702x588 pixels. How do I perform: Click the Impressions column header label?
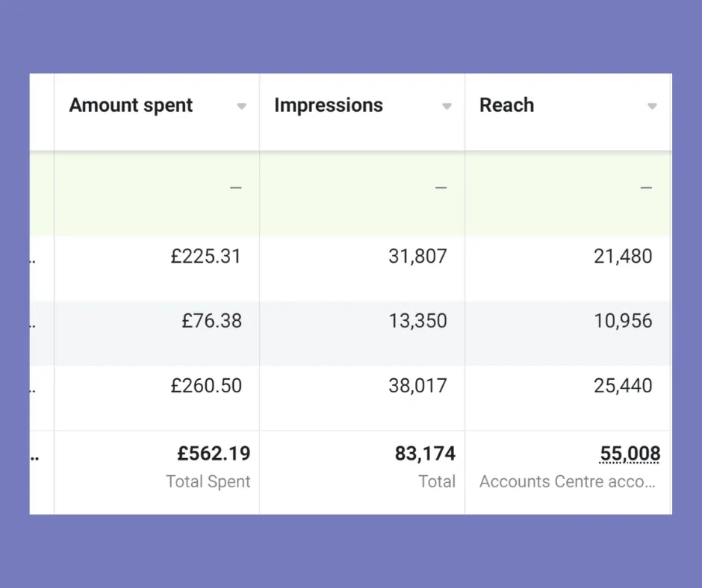pyautogui.click(x=328, y=105)
